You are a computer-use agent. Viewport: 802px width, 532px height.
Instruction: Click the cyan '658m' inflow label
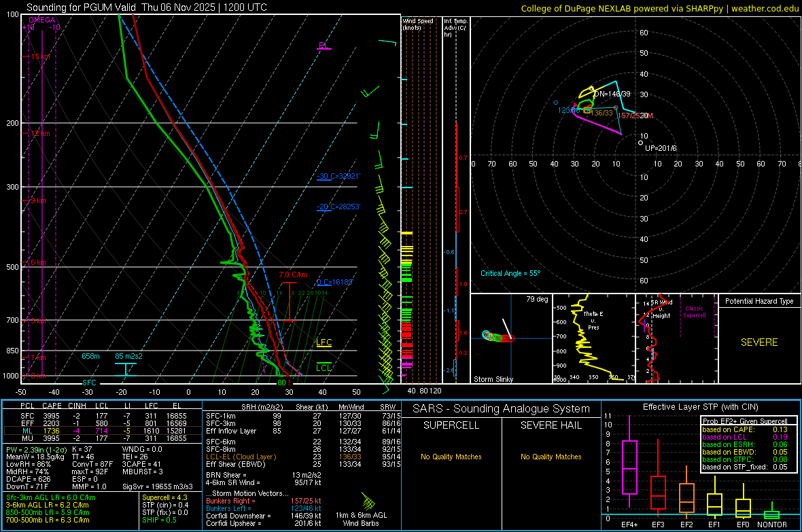(x=90, y=356)
